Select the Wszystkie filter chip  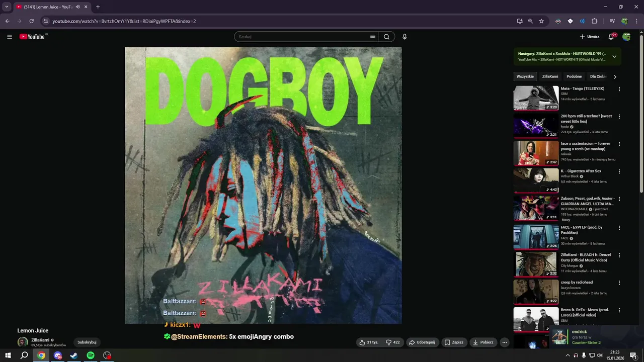(x=525, y=76)
